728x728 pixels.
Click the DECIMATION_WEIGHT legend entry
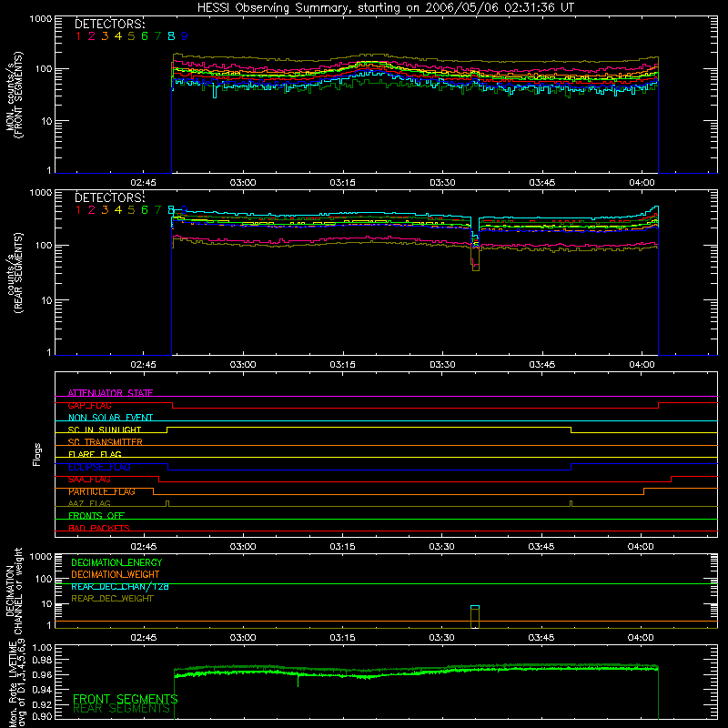tap(116, 574)
